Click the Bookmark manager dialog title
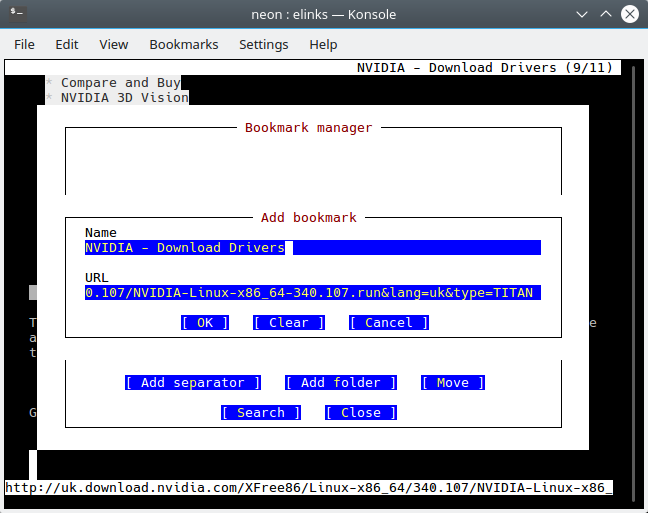The image size is (648, 513). (x=309, y=128)
